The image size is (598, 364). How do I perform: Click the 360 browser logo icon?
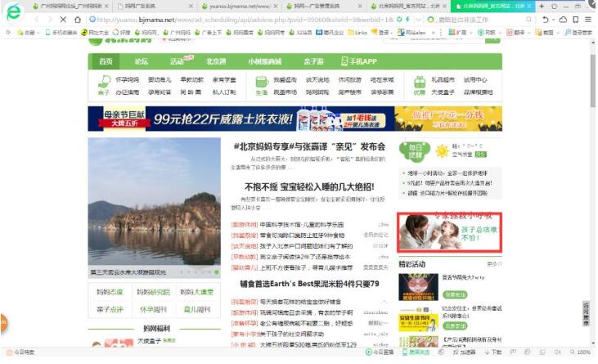(13, 12)
